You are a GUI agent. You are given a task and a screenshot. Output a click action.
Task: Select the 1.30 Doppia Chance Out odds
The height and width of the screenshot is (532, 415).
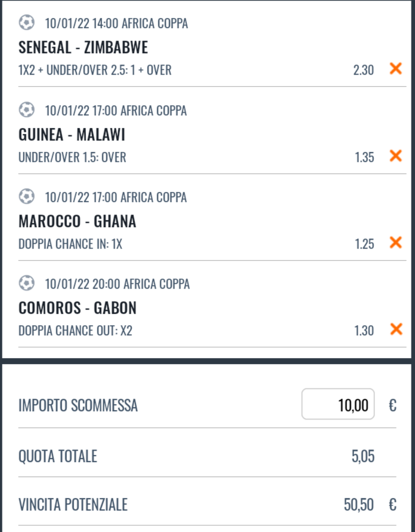[x=364, y=331]
